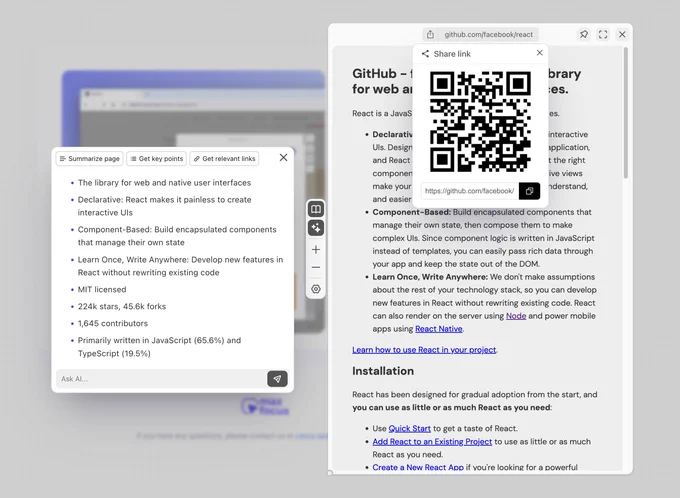Click 'The library for web and native' bullet

164,183
